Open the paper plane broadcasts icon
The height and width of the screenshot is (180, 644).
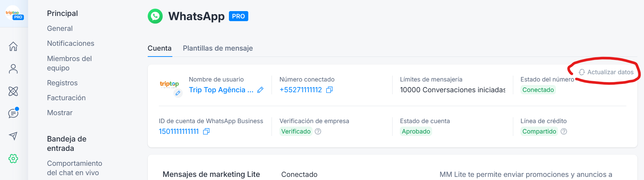(x=13, y=136)
